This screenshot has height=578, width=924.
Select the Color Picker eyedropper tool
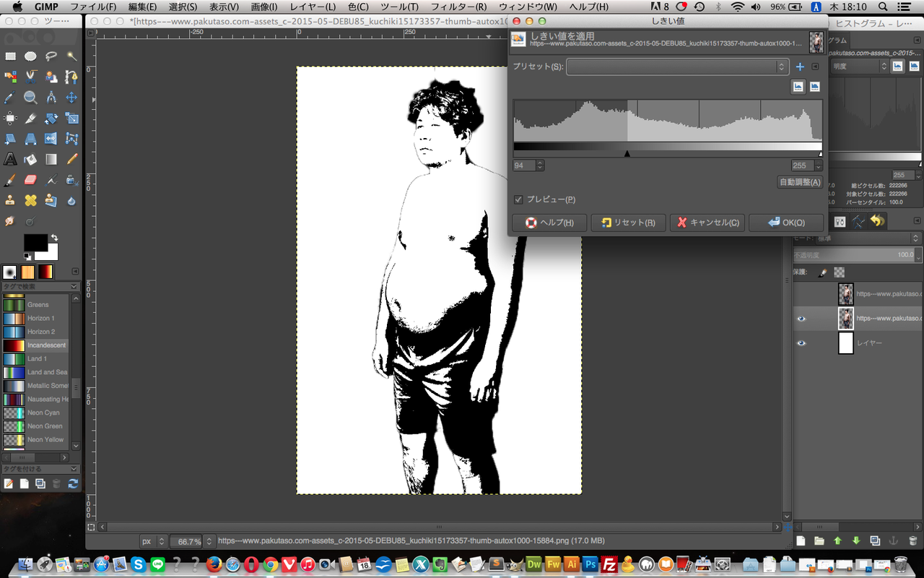point(10,97)
